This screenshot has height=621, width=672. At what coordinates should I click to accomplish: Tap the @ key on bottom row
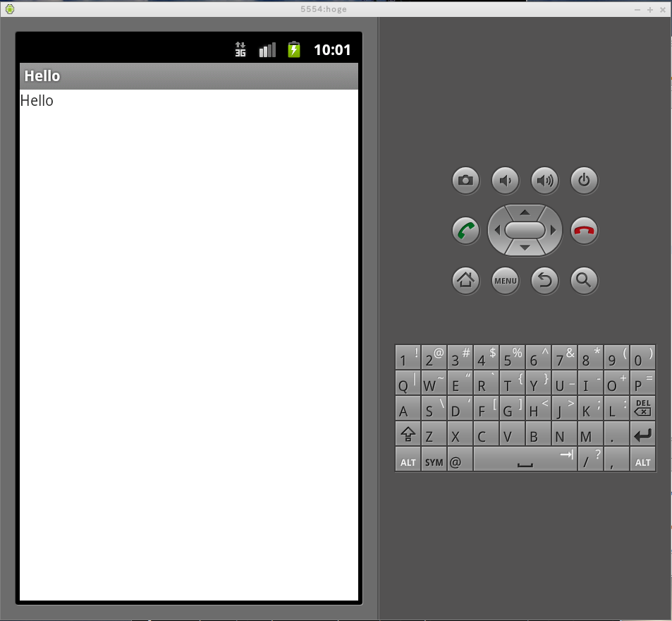(460, 459)
